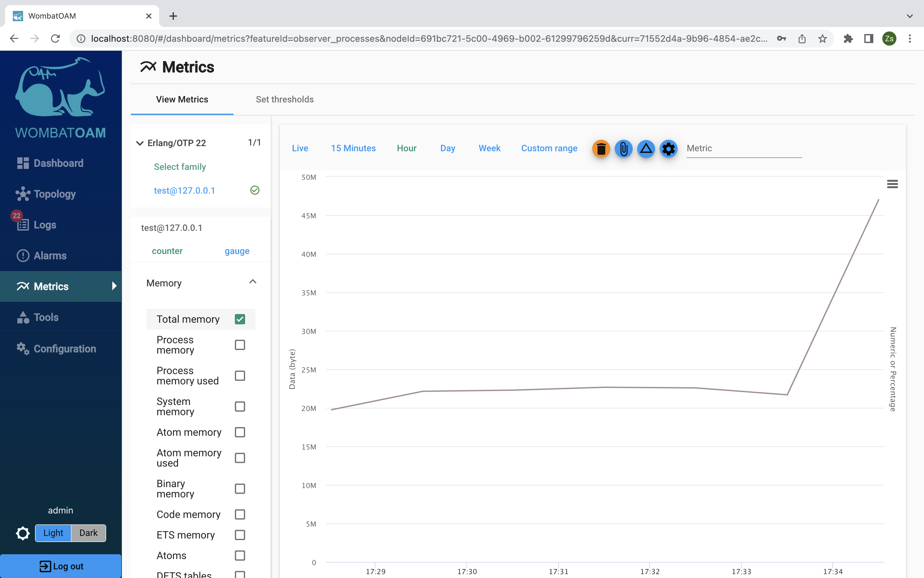Select the Day time range

(448, 148)
